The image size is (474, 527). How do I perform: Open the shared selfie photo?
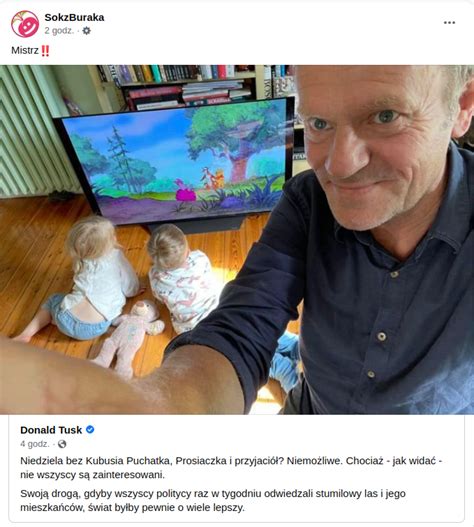tap(237, 240)
